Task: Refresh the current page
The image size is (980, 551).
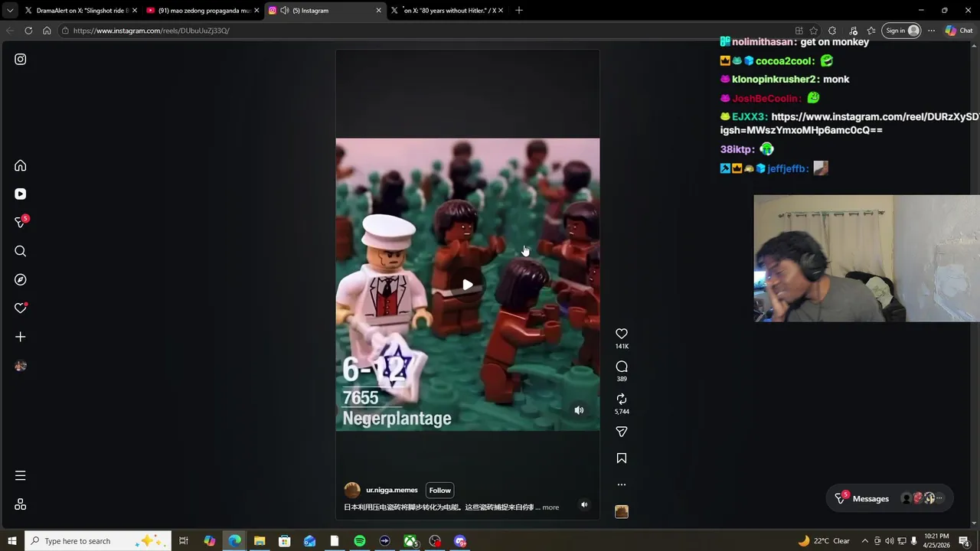Action: coord(28,31)
